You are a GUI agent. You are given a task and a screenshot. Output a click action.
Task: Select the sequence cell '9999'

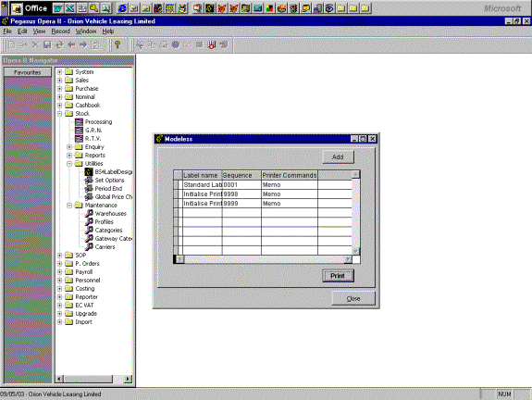[241, 204]
